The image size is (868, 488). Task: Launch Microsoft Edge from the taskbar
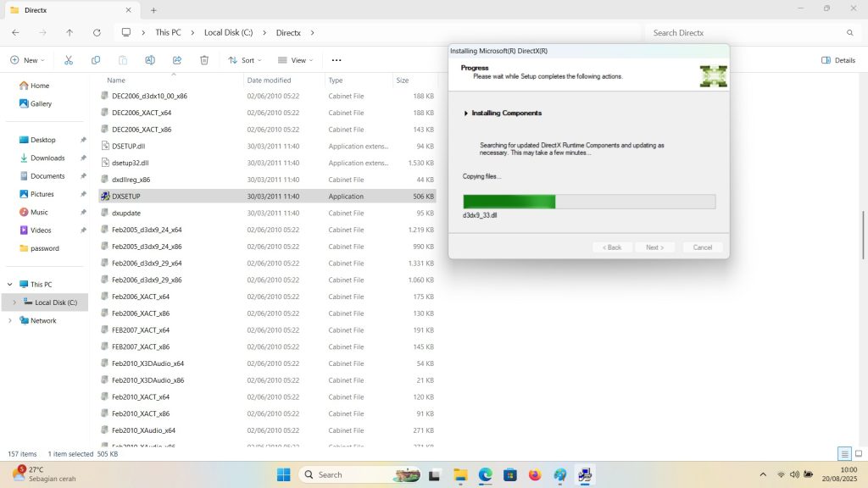[486, 474]
